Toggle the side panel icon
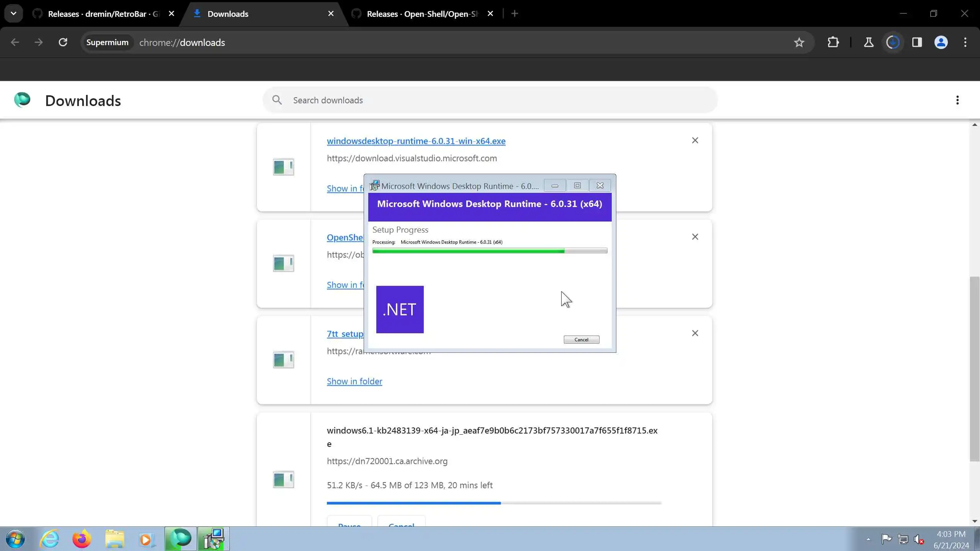This screenshot has width=980, height=551. point(917,42)
